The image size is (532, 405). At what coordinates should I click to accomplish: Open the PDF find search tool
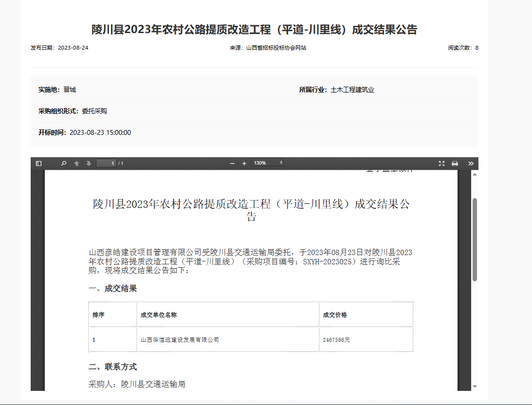pos(63,164)
